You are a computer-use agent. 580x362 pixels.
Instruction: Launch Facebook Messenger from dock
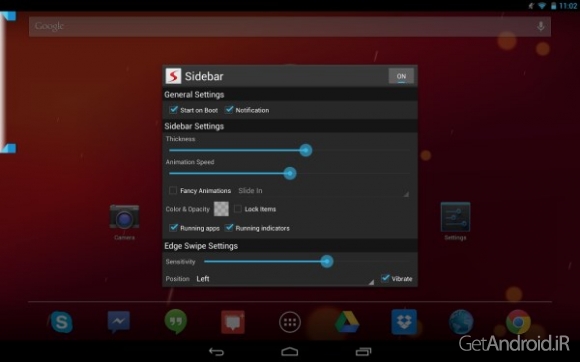119,321
